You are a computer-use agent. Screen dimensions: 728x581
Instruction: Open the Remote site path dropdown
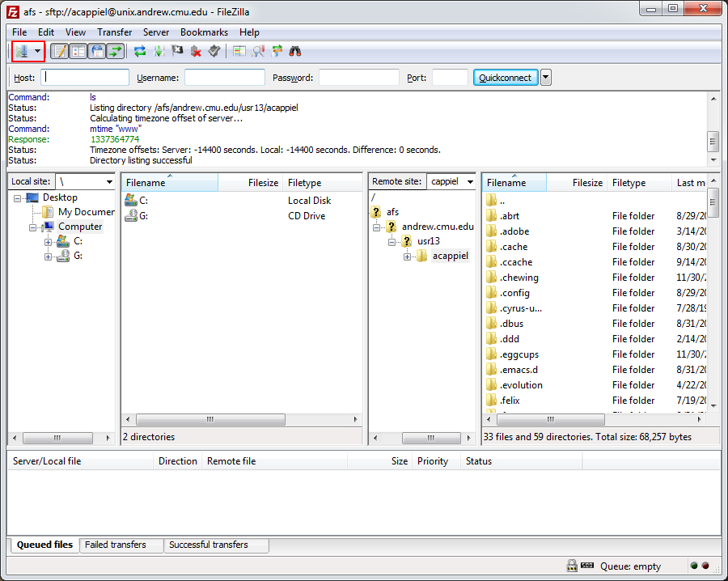tap(470, 181)
